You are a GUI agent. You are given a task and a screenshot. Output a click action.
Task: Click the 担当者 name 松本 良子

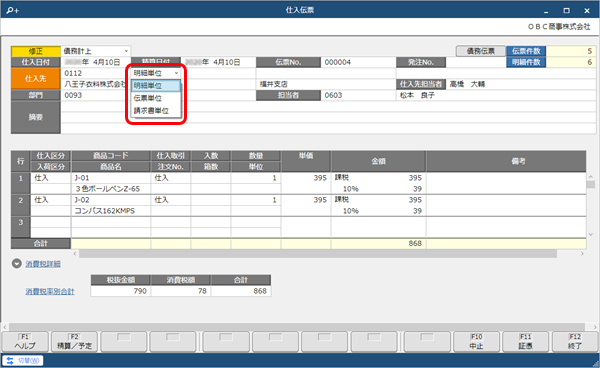click(x=417, y=95)
